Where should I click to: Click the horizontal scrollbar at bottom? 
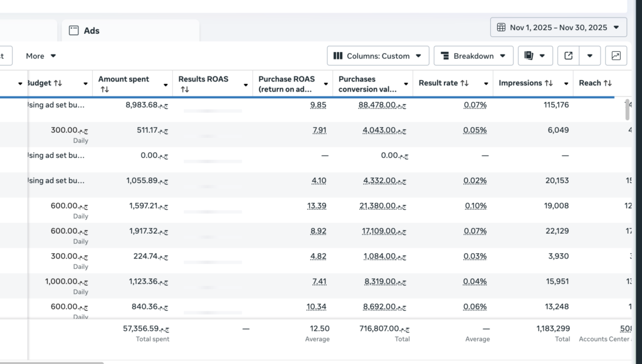pos(51,363)
